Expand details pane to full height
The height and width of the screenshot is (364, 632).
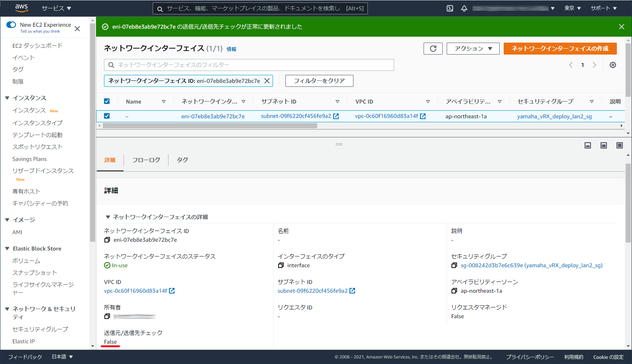click(620, 145)
